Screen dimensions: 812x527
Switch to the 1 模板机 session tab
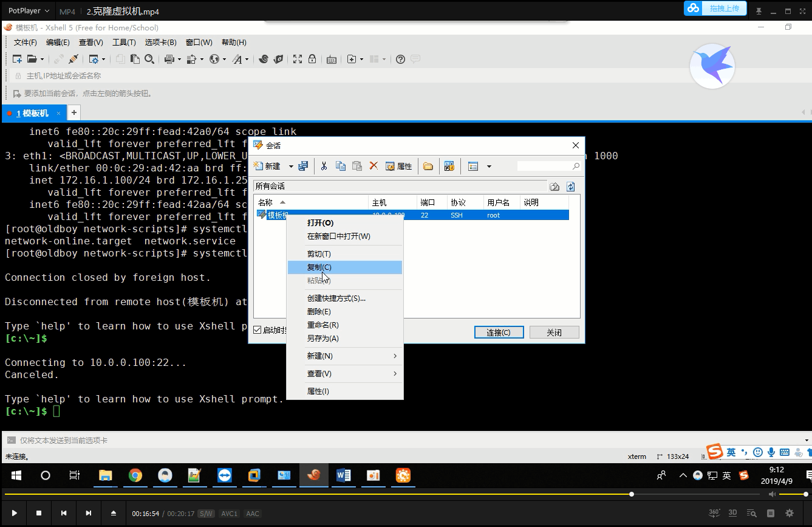pyautogui.click(x=34, y=113)
